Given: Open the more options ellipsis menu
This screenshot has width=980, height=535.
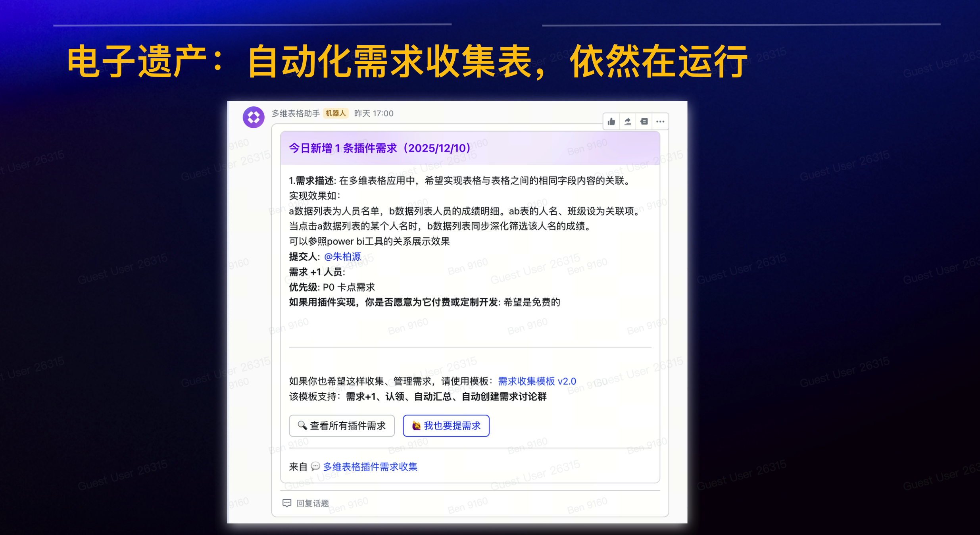Looking at the screenshot, I should (x=660, y=121).
